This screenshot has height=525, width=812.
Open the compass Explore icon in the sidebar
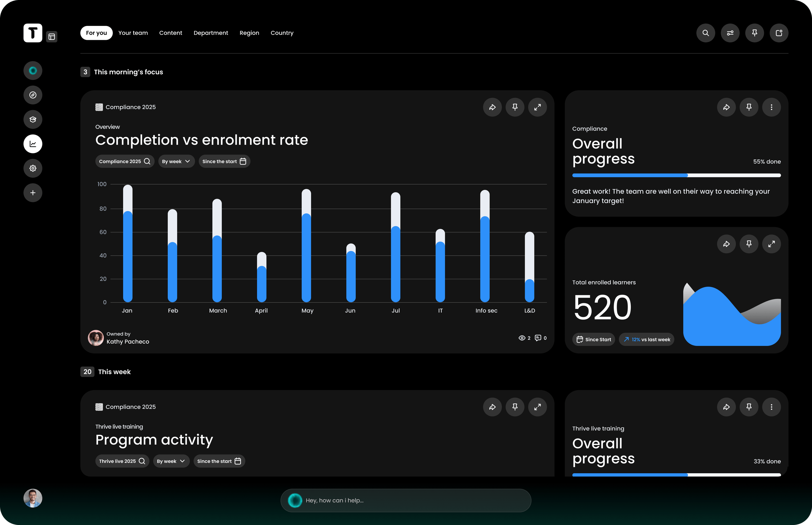[x=32, y=95]
